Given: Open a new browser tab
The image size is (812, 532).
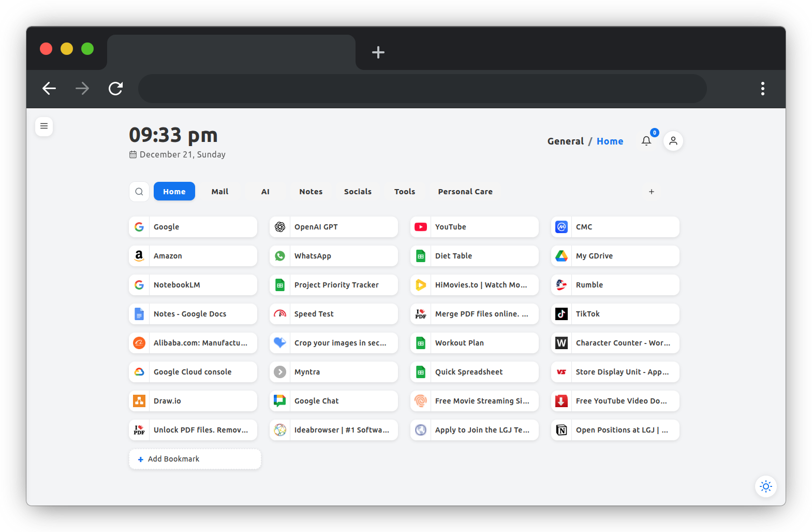Looking at the screenshot, I should click(378, 52).
